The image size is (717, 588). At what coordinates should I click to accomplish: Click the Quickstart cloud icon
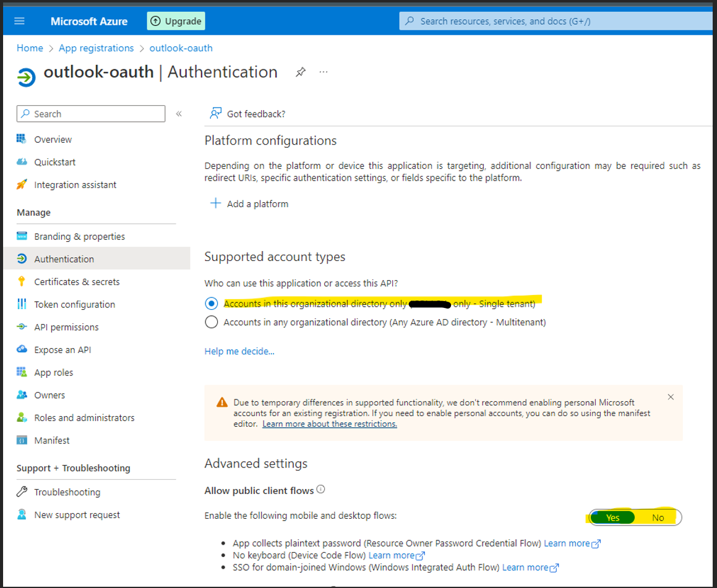tap(22, 161)
